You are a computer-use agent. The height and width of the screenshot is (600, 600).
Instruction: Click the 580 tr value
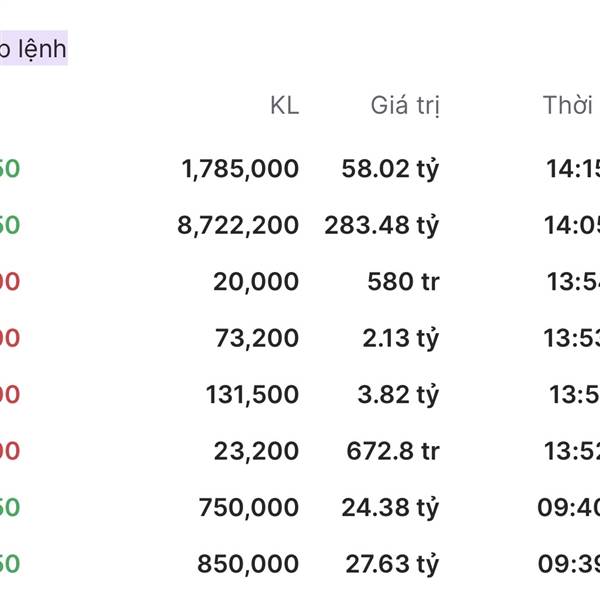tap(403, 281)
